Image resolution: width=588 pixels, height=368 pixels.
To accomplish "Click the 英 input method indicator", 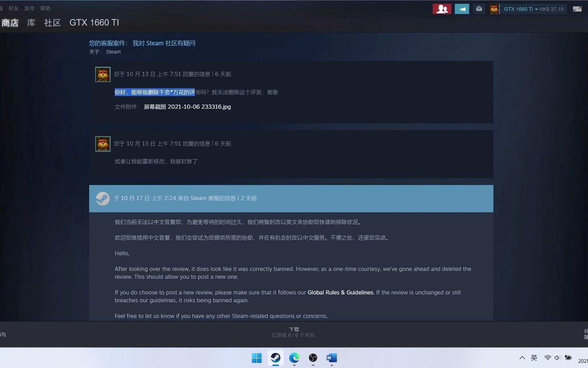I will click(x=534, y=358).
